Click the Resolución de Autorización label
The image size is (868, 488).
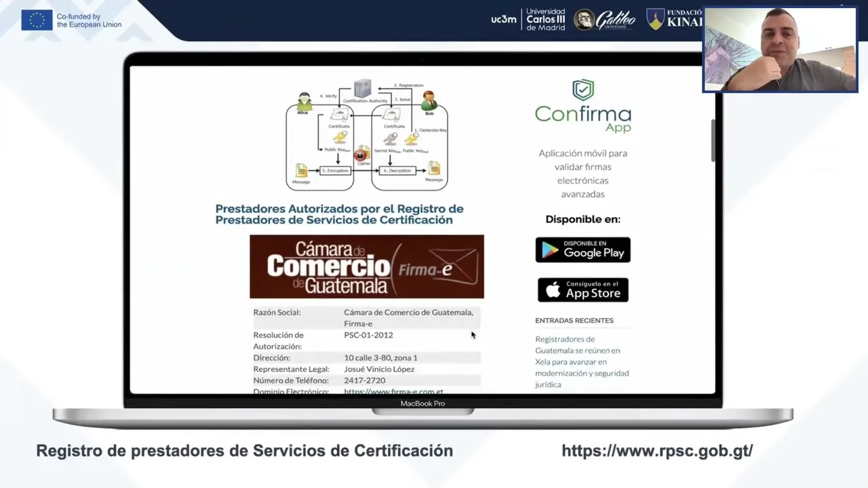(278, 341)
